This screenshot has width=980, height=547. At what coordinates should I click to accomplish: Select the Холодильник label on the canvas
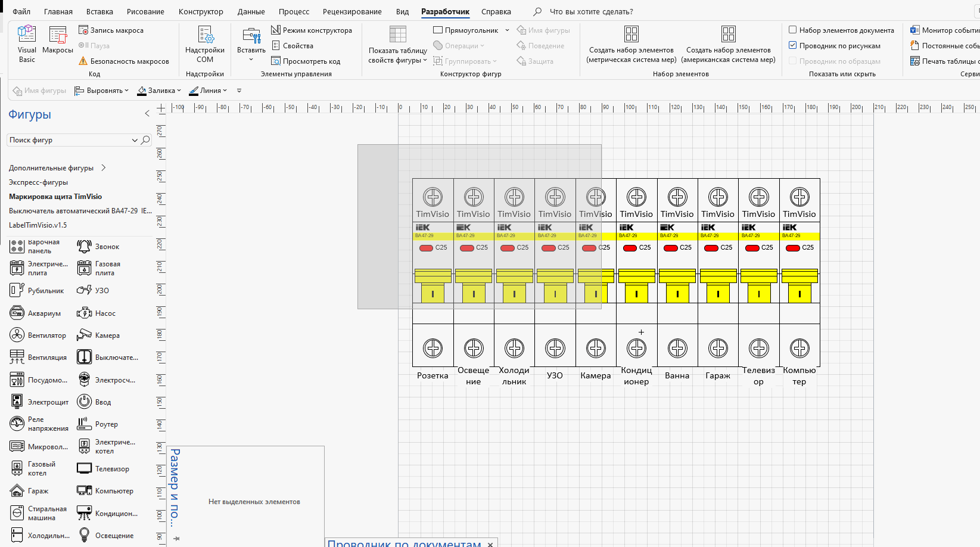[x=514, y=376]
